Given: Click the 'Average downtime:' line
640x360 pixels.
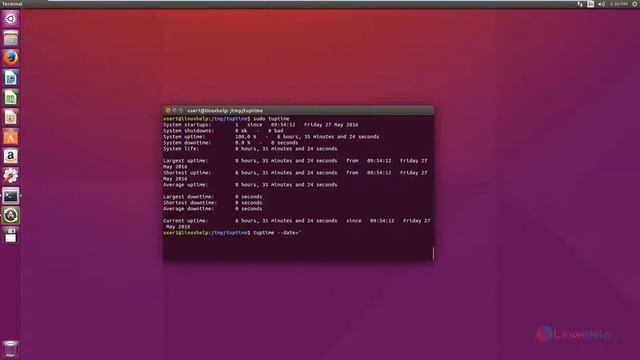Looking at the screenshot, I should [213, 209].
